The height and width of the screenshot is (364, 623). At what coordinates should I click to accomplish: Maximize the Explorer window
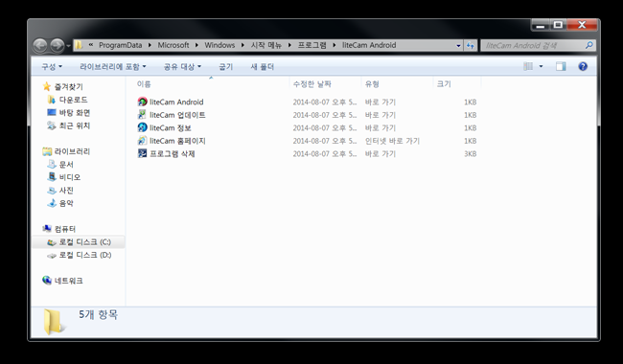point(558,26)
